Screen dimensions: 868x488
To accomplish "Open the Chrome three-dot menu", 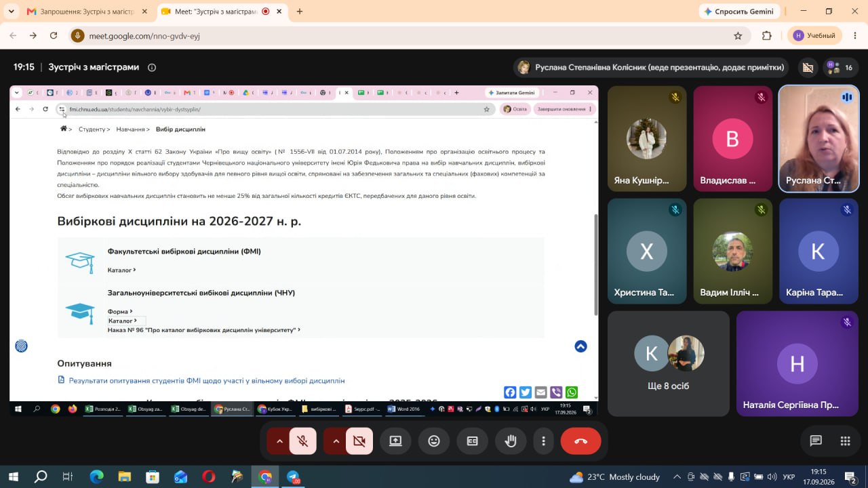I will click(854, 36).
